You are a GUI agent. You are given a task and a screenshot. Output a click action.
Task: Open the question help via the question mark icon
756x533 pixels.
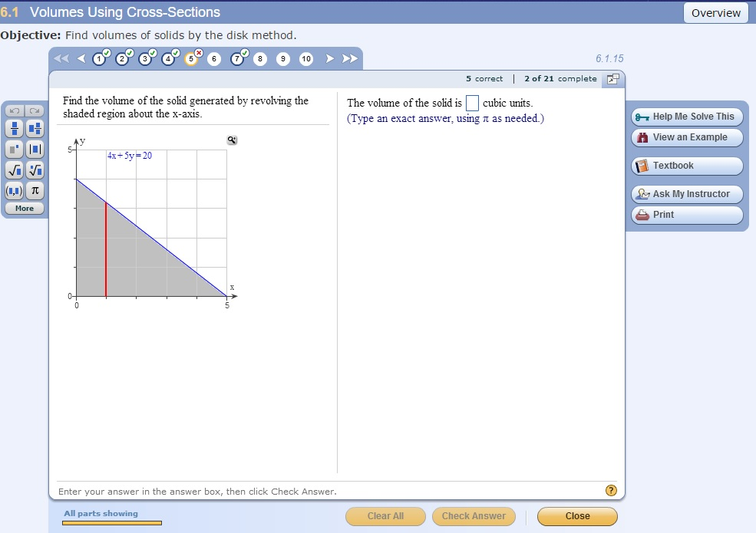(x=611, y=490)
